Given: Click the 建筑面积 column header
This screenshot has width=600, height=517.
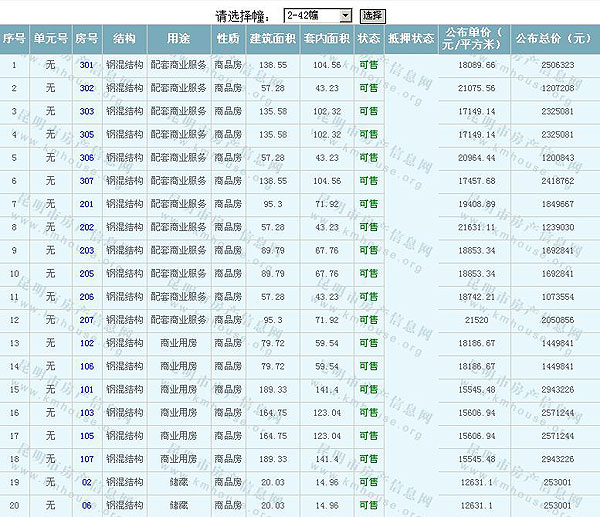Looking at the screenshot, I should [x=272, y=39].
